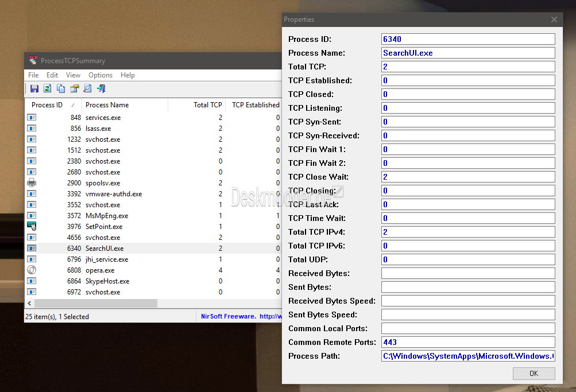Click the Total TCP field in Properties
This screenshot has height=392, width=576.
(x=468, y=67)
